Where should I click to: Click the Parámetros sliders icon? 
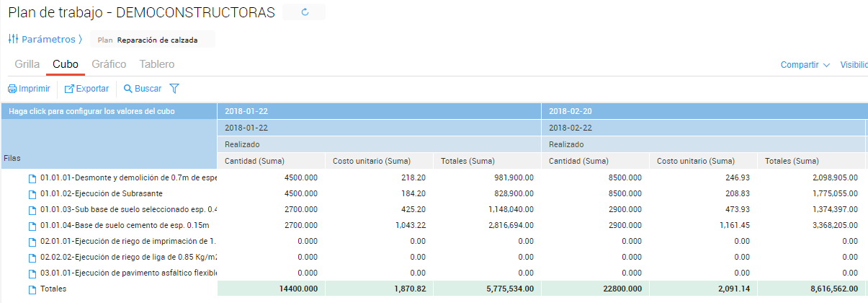point(13,39)
